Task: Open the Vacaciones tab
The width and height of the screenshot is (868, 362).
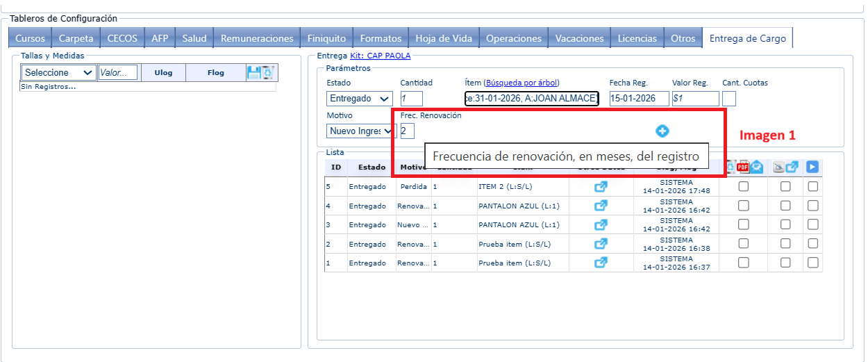Action: 580,38
